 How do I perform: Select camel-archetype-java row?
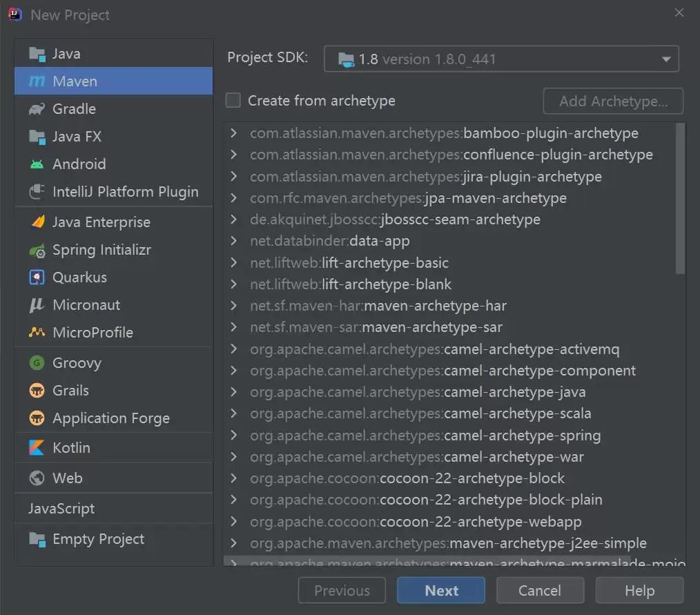pyautogui.click(x=451, y=392)
